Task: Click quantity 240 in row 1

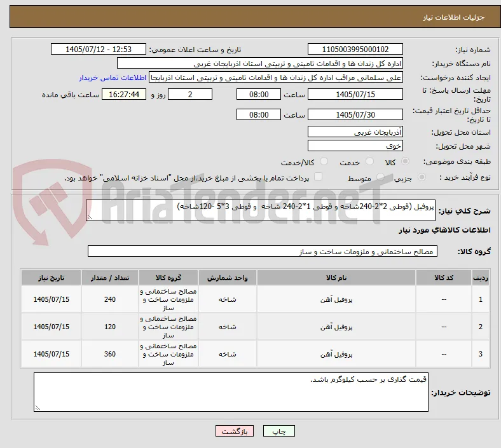Action: pos(110,299)
